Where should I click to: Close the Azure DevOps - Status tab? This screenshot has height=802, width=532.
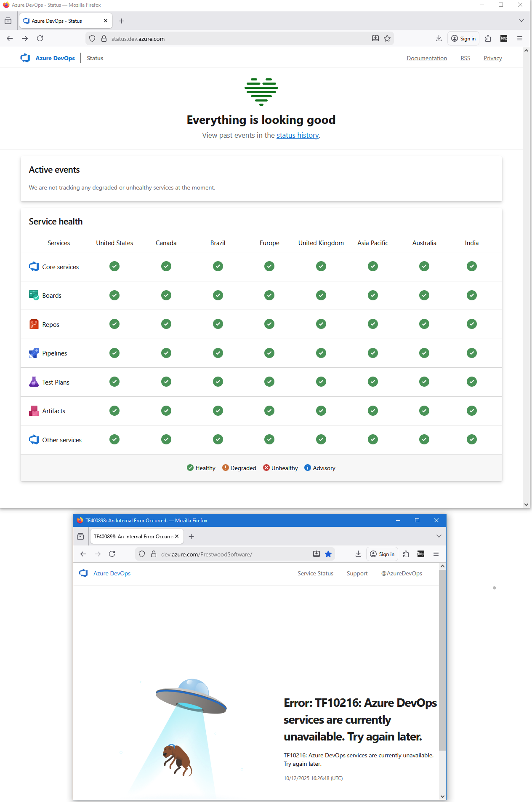pyautogui.click(x=106, y=21)
